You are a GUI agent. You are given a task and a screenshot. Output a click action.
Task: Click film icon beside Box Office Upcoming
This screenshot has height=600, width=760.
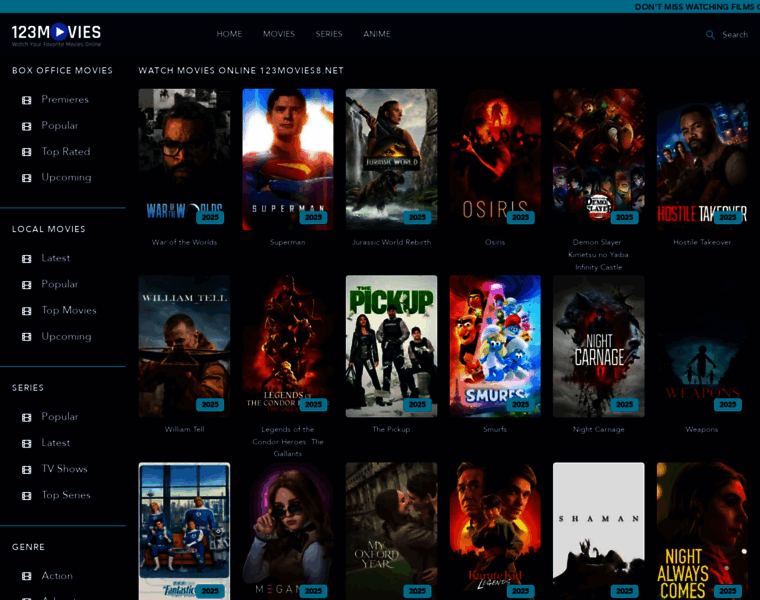pyautogui.click(x=27, y=178)
